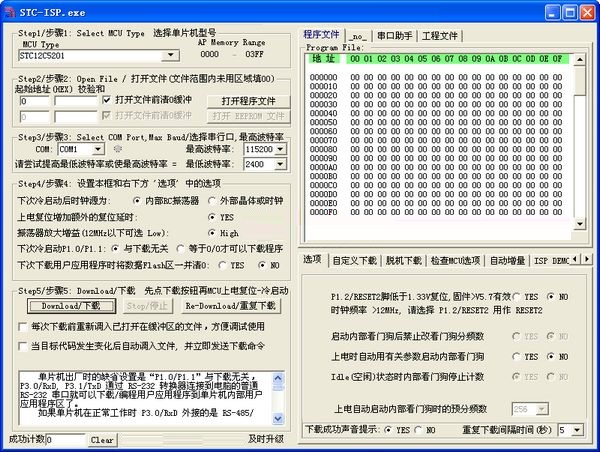Click the Download/下载 button
The width and height of the screenshot is (600, 452).
[x=71, y=306]
